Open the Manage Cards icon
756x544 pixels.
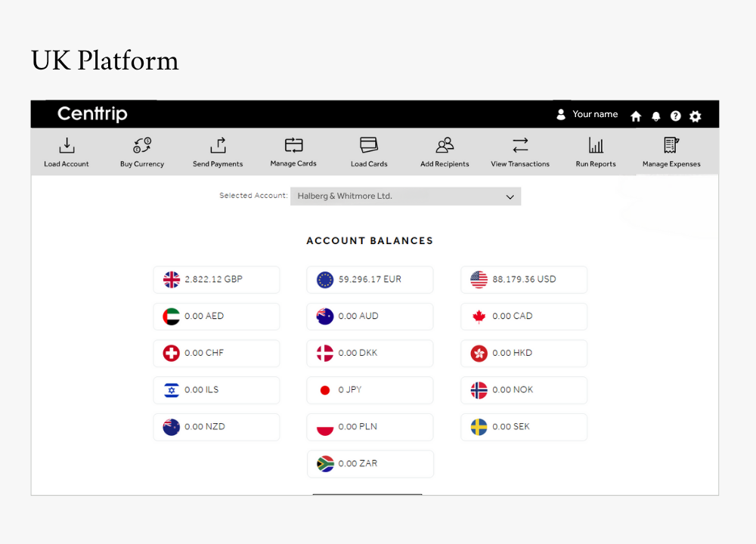pyautogui.click(x=293, y=144)
